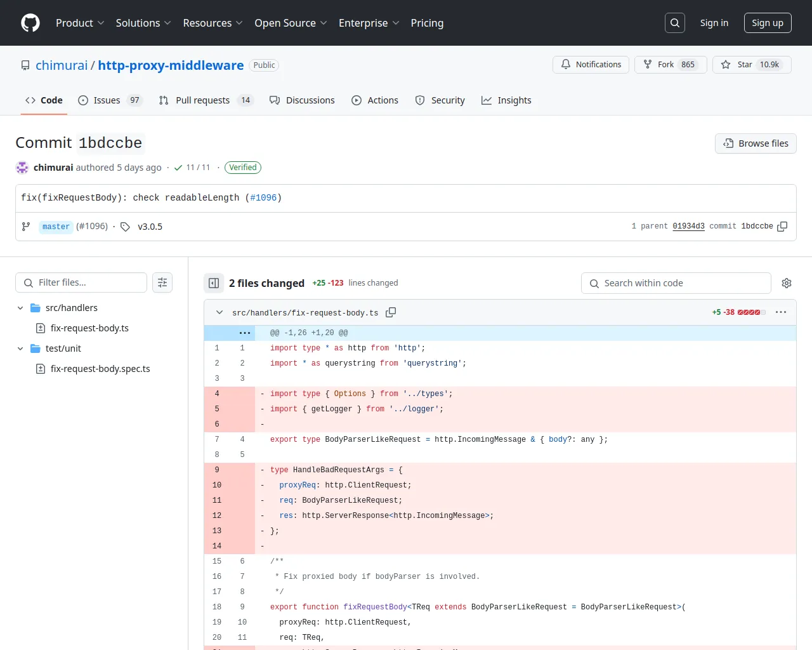The width and height of the screenshot is (812, 650).
Task: Click the hunk header @@ -1,26 +1,20 @@
Action: pos(309,333)
